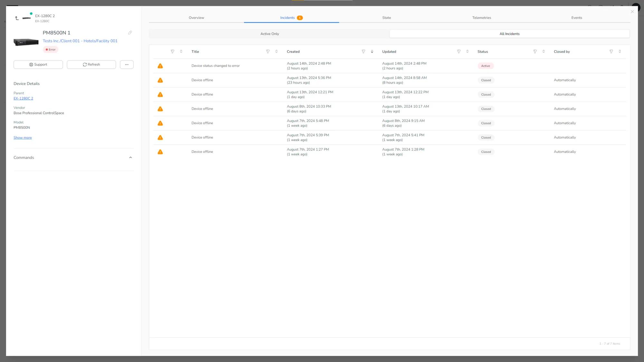Screen dimensions: 644x362
Task: Open the filter icon on the Created column
Action: pyautogui.click(x=364, y=51)
